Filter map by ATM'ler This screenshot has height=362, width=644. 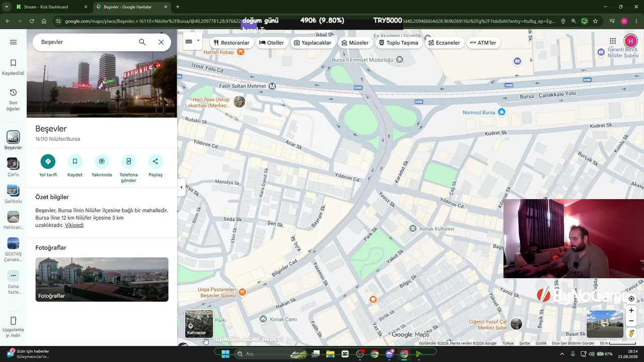click(x=483, y=43)
